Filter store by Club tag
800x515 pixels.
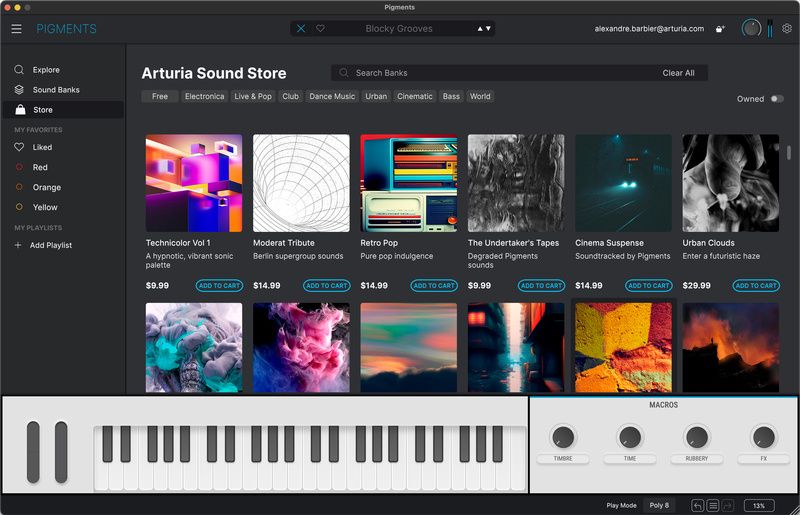click(x=290, y=96)
